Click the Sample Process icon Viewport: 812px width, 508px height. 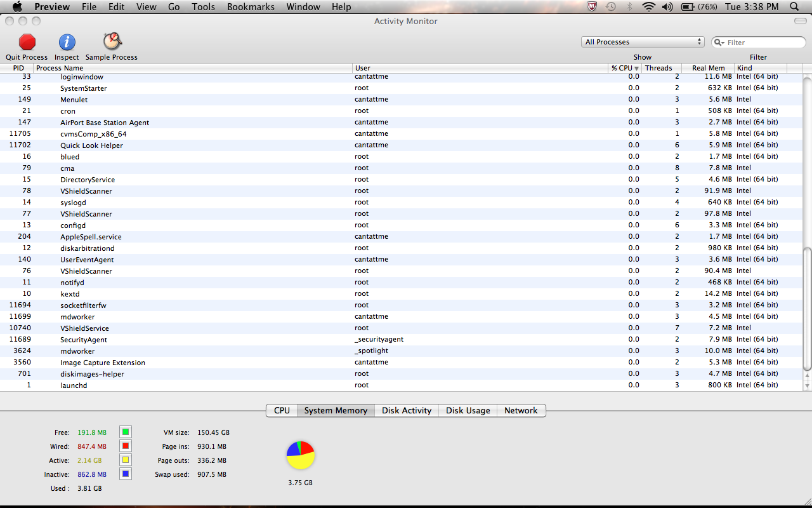tap(112, 41)
